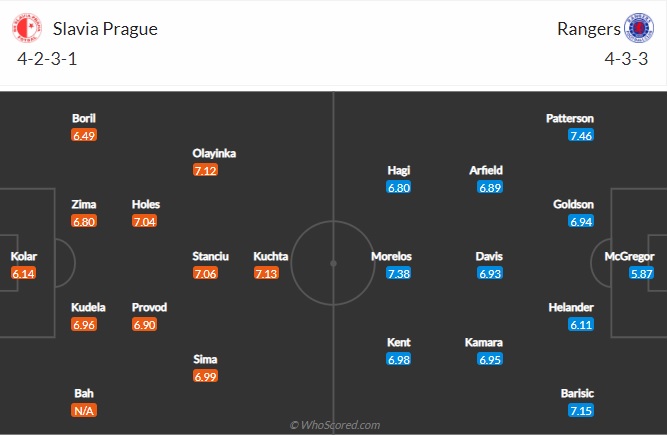The image size is (668, 435).
Task: Select Morelos's 7.38 rating badge
Action: pyautogui.click(x=399, y=273)
